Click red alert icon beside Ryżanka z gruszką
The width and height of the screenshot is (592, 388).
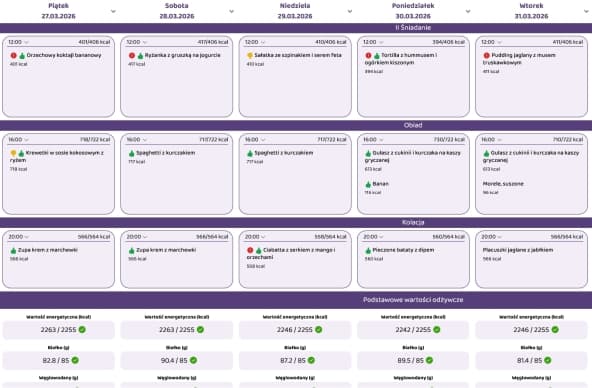132,55
